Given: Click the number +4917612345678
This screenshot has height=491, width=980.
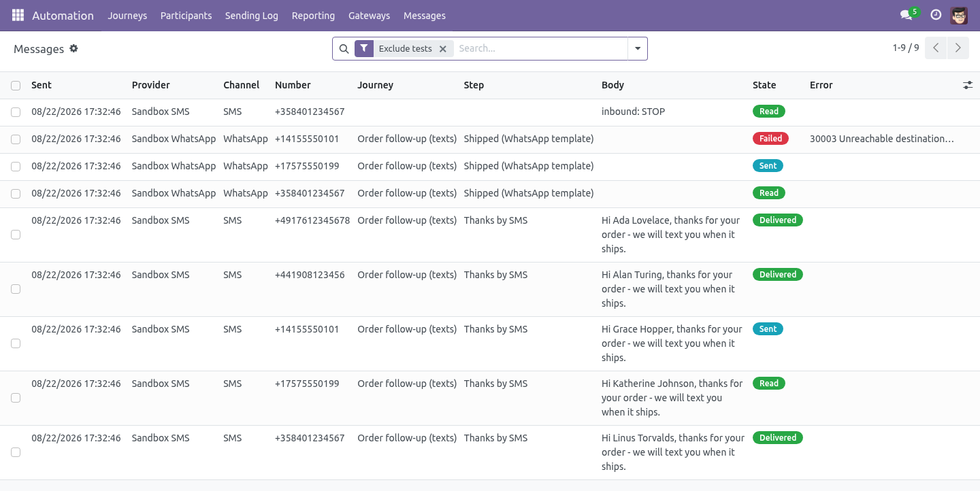Looking at the screenshot, I should click(312, 220).
